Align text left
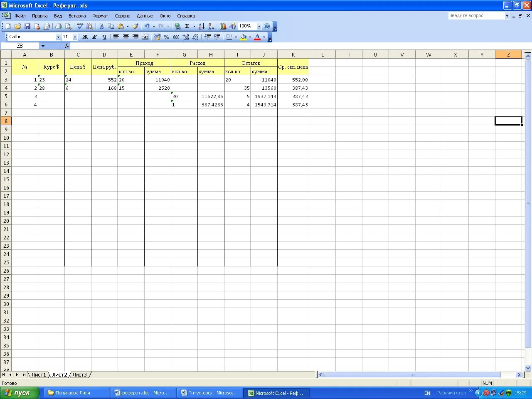Image resolution: width=532 pixels, height=399 pixels. 116,37
